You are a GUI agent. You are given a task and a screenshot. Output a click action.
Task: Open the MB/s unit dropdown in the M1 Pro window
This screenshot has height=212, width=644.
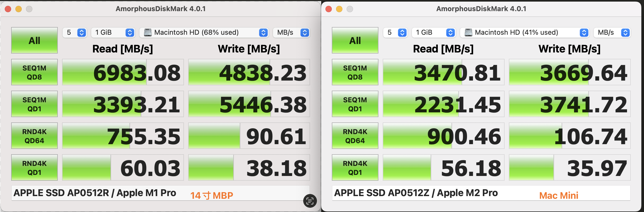coord(292,33)
